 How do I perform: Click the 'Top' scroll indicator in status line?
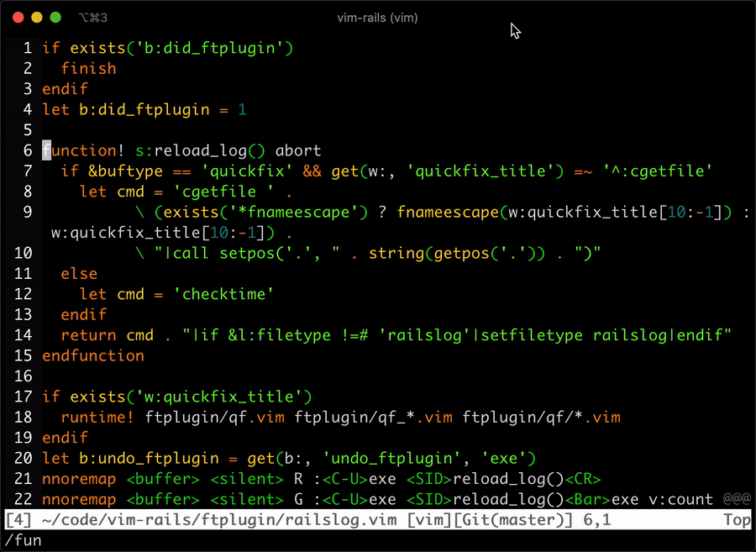coord(737,520)
